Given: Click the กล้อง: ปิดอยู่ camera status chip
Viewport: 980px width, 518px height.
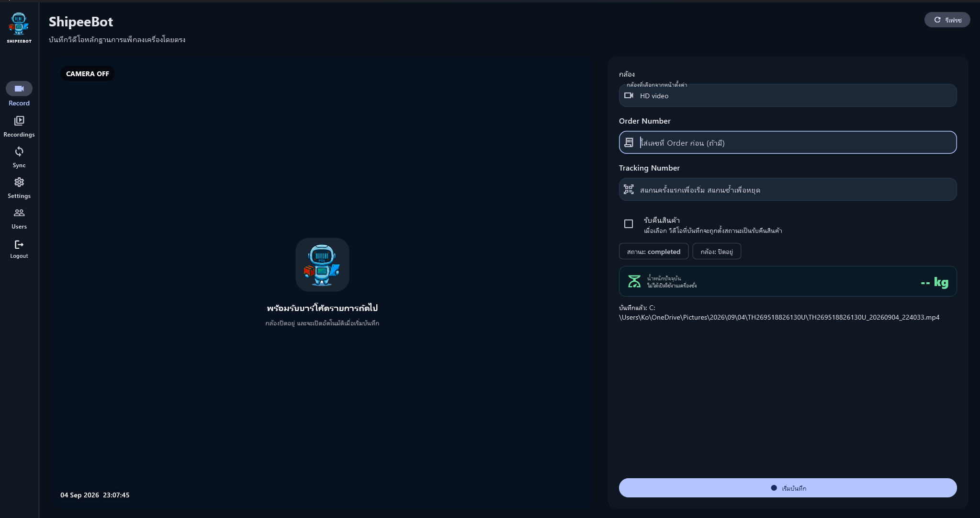Looking at the screenshot, I should 717,251.
